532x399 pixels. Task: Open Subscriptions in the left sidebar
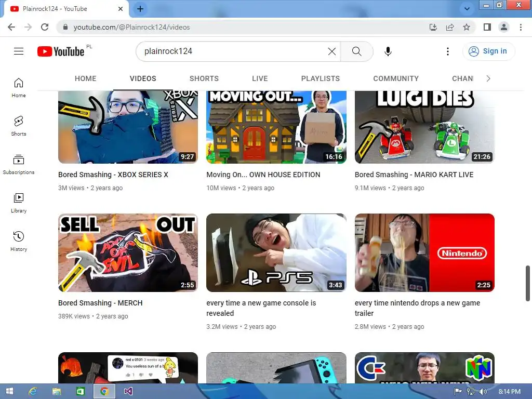(19, 165)
